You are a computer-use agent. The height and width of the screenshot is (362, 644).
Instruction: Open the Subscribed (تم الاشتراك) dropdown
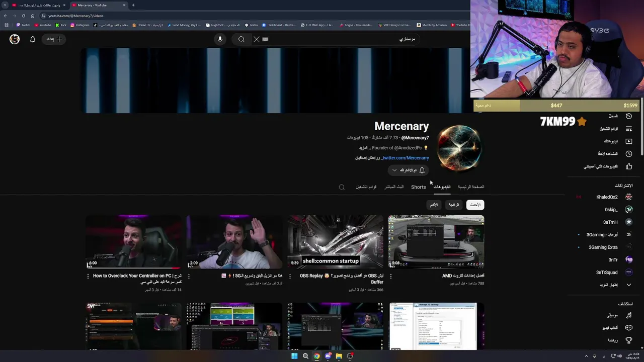pos(408,170)
